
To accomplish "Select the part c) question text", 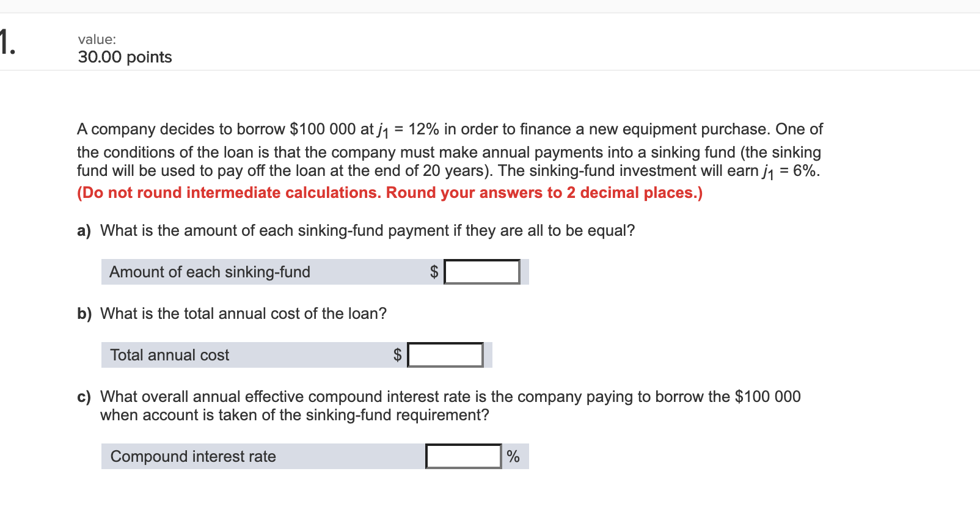I will coord(428,405).
